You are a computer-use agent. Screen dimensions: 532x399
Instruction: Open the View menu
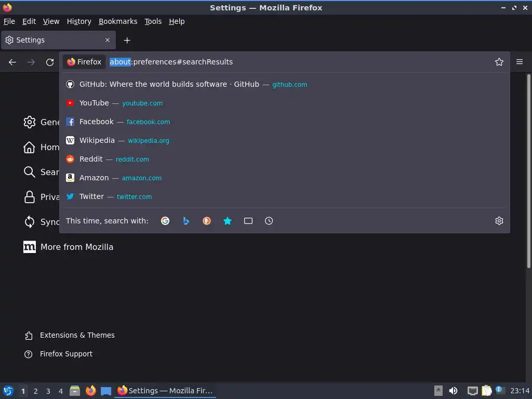point(51,21)
